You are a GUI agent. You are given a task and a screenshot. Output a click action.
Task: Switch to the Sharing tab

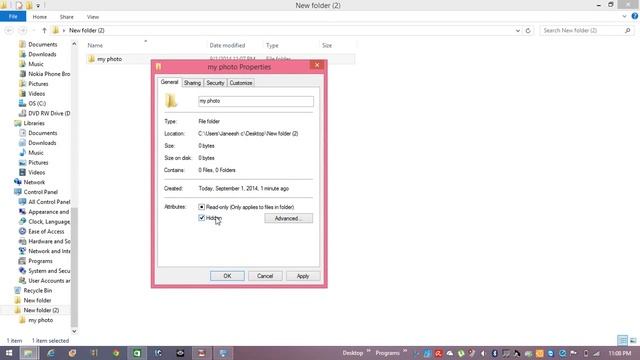click(192, 83)
